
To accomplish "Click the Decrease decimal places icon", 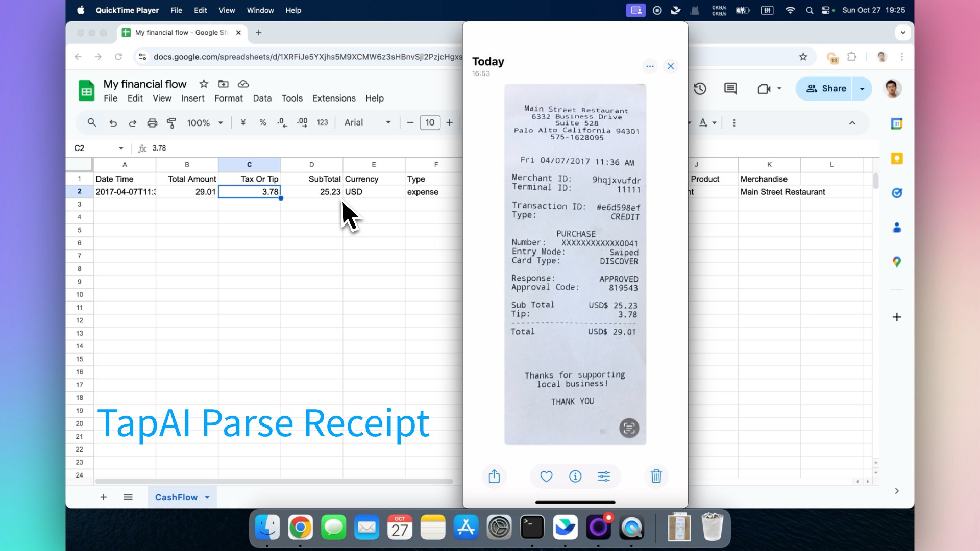I will coord(281,122).
